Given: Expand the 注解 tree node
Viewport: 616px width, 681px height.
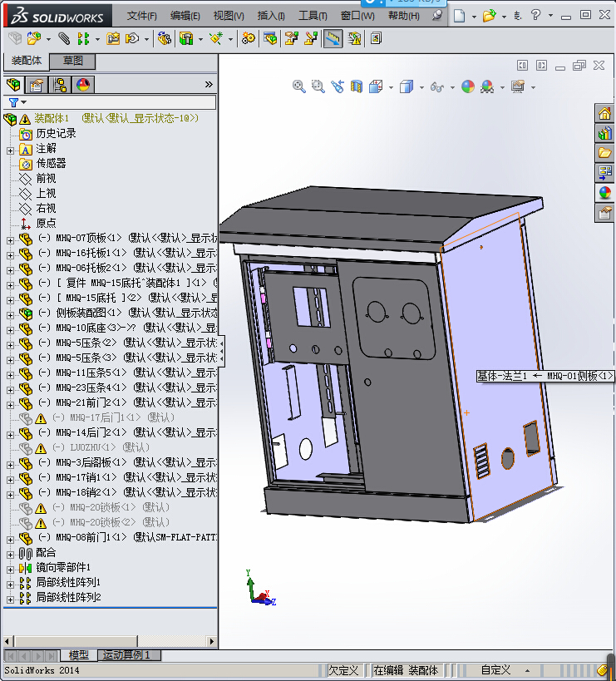Looking at the screenshot, I should click(x=11, y=151).
